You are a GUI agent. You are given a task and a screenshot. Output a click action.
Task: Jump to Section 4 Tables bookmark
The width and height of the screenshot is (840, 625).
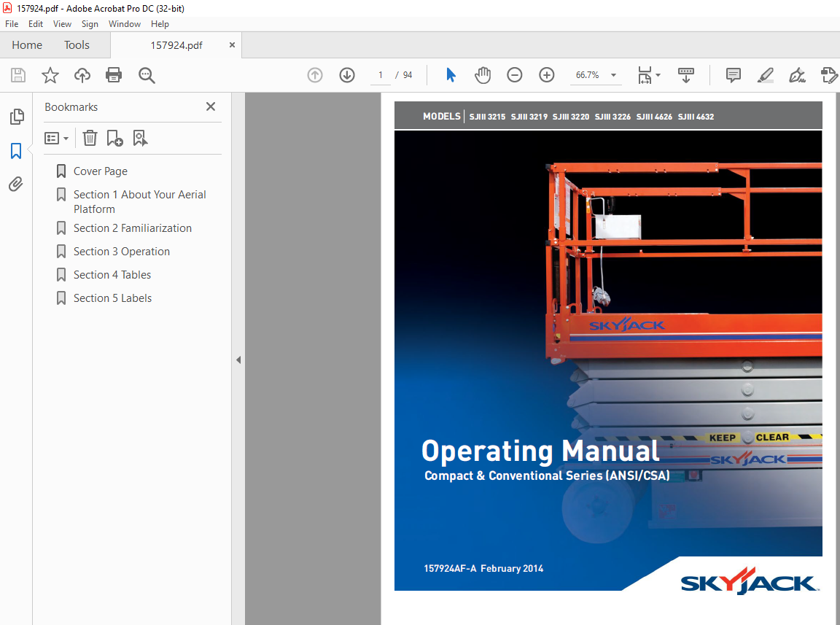[112, 275]
